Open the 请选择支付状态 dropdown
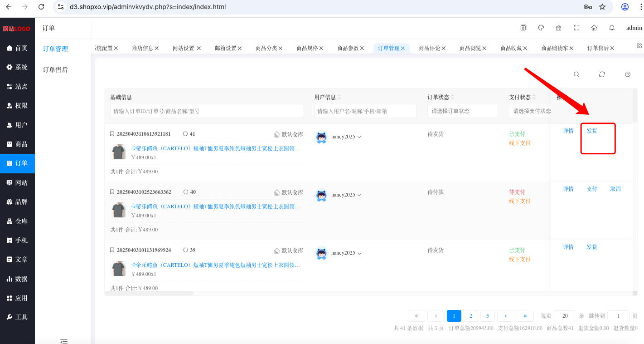This screenshot has width=644, height=344. 530,111
